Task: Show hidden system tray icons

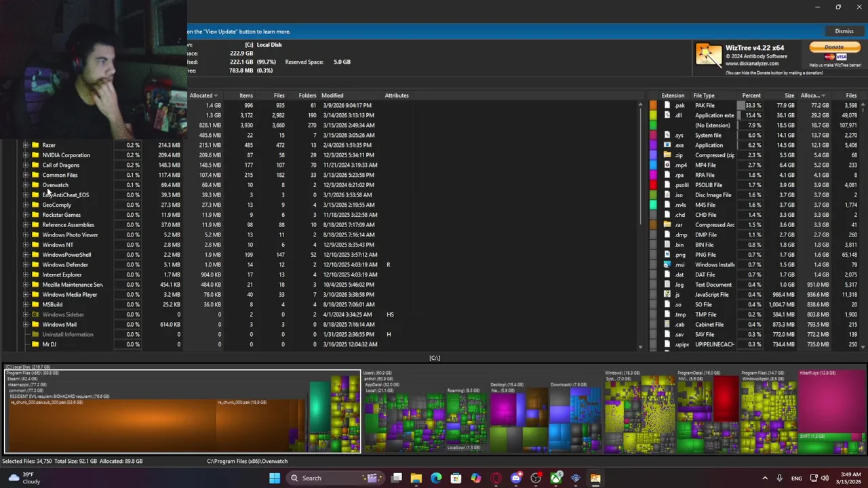Action: [x=765, y=478]
